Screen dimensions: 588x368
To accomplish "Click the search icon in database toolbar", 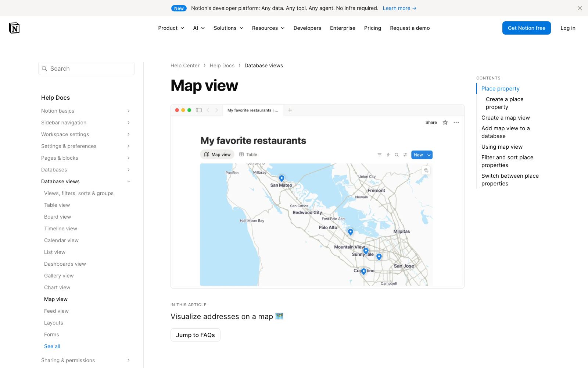I will (397, 155).
